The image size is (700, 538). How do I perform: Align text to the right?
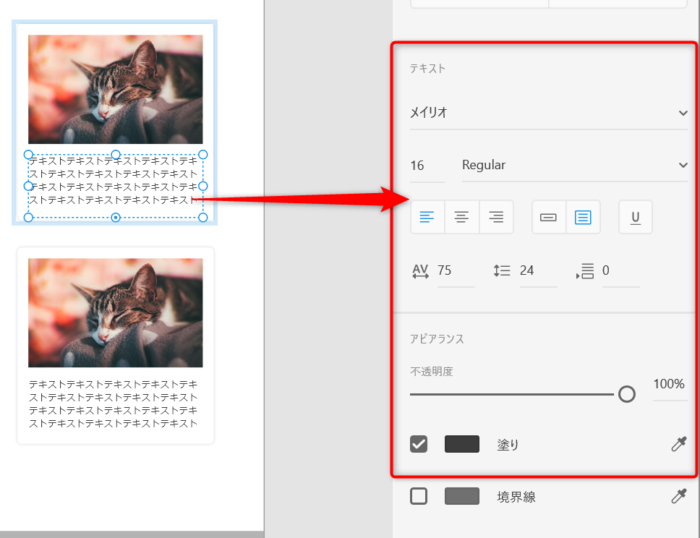[496, 217]
